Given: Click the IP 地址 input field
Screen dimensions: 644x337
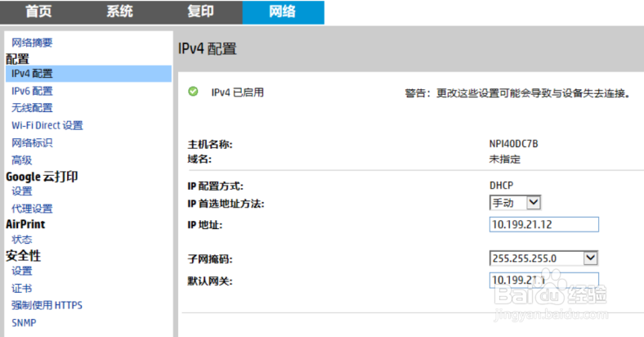Looking at the screenshot, I should (543, 224).
